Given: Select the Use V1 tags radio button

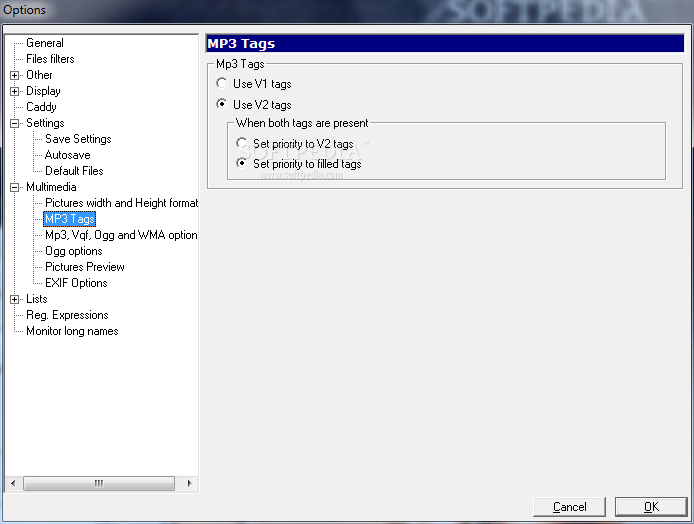Looking at the screenshot, I should (222, 83).
